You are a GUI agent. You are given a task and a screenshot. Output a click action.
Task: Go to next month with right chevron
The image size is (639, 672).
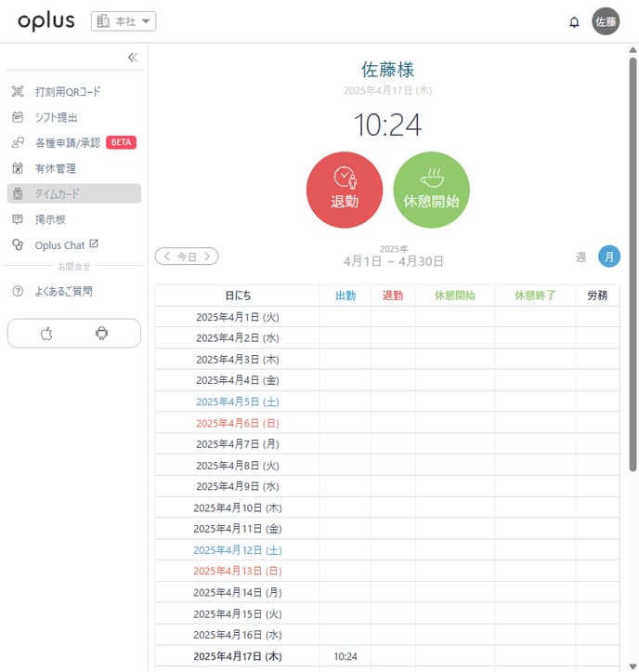pyautogui.click(x=207, y=256)
